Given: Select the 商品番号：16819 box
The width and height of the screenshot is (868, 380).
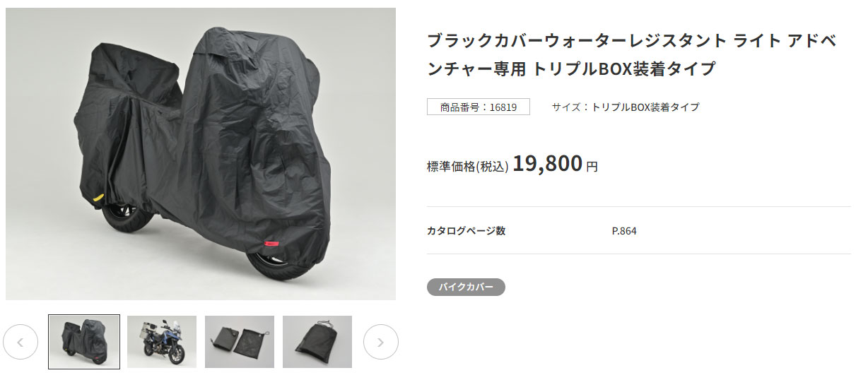Looking at the screenshot, I should (x=479, y=107).
